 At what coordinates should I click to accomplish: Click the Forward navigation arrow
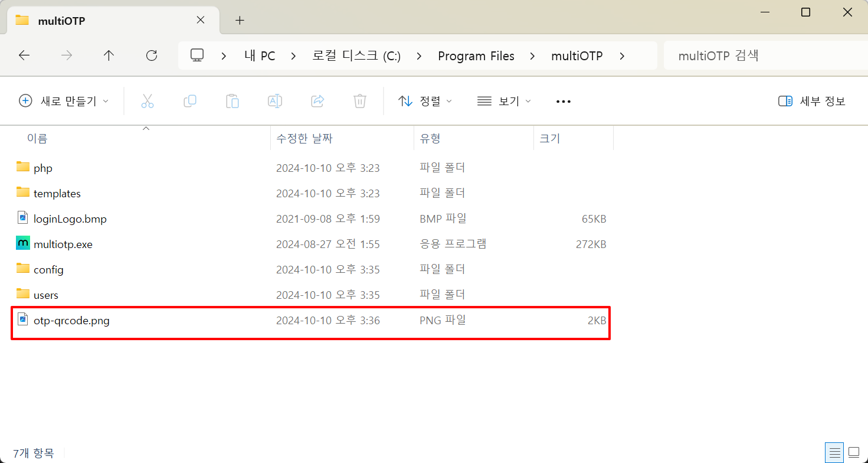click(x=67, y=56)
